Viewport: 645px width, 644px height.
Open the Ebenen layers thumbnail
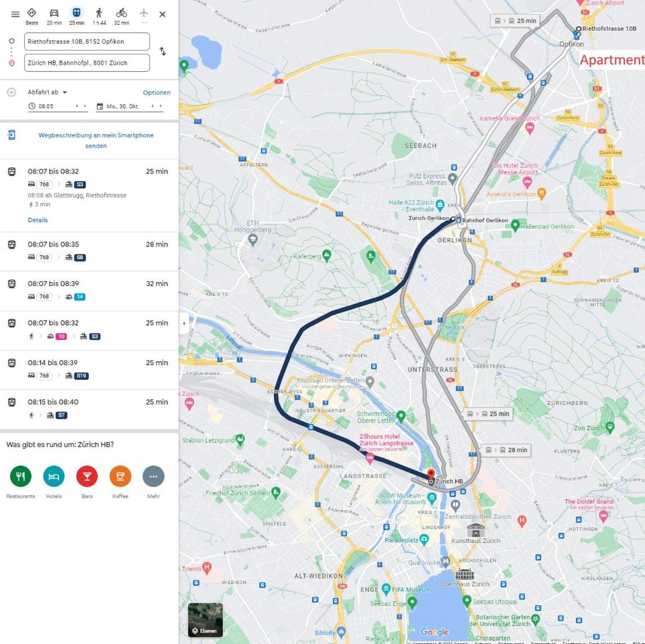205,620
